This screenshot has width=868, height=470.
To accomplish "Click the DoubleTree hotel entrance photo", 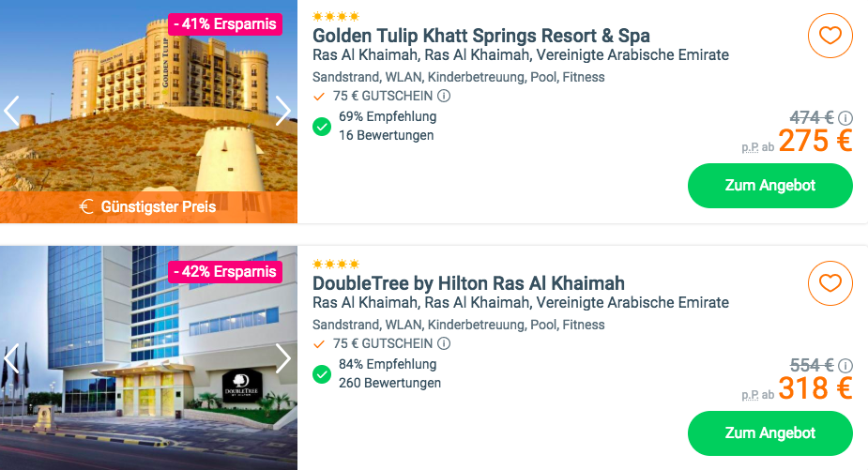I will tap(148, 357).
